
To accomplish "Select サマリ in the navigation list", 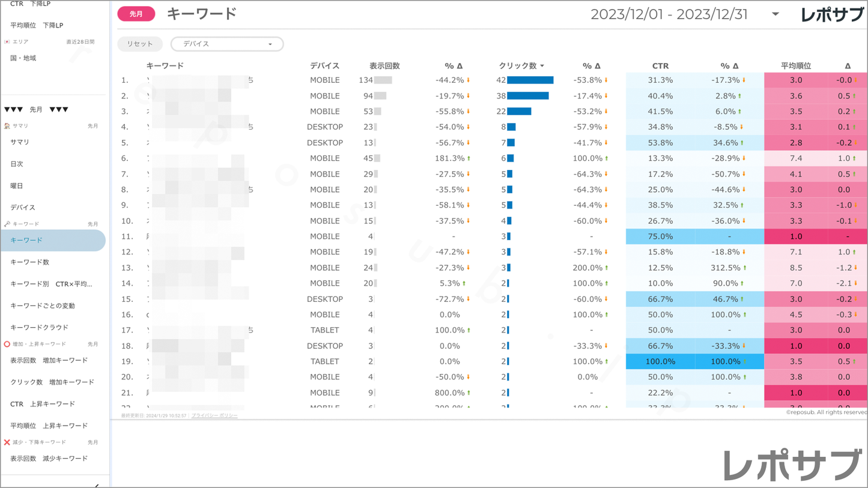I will tap(20, 142).
